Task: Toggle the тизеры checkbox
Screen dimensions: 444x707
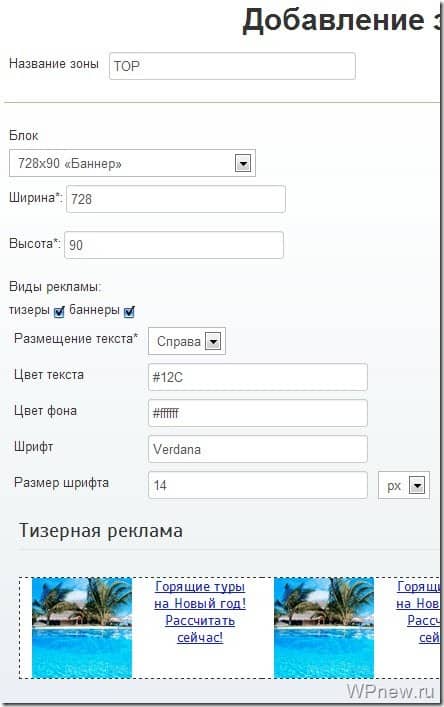Action: (x=59, y=312)
